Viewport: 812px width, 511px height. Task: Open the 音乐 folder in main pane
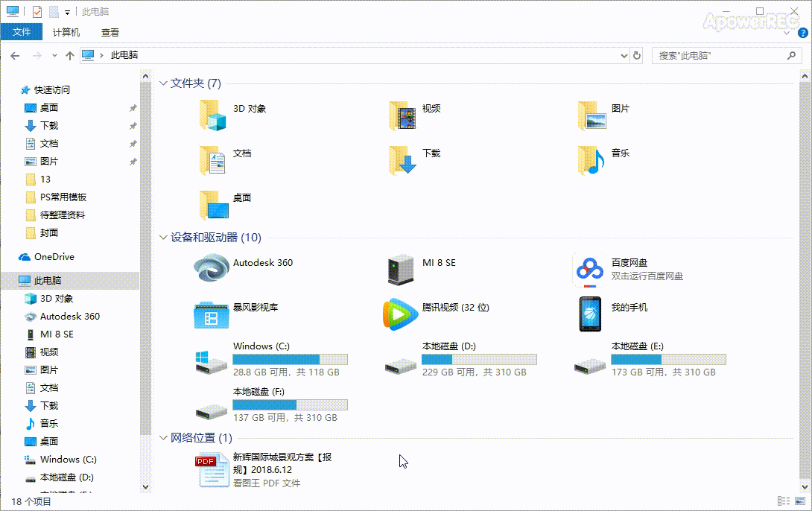592,159
